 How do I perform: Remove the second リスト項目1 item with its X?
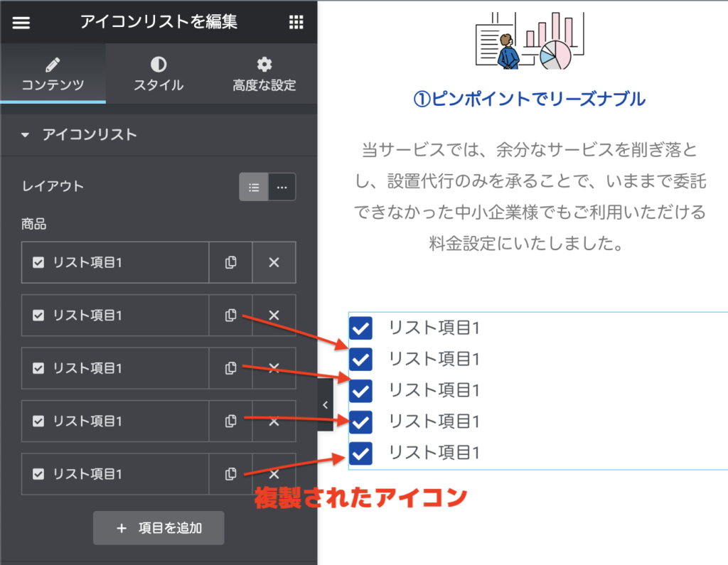click(x=274, y=316)
